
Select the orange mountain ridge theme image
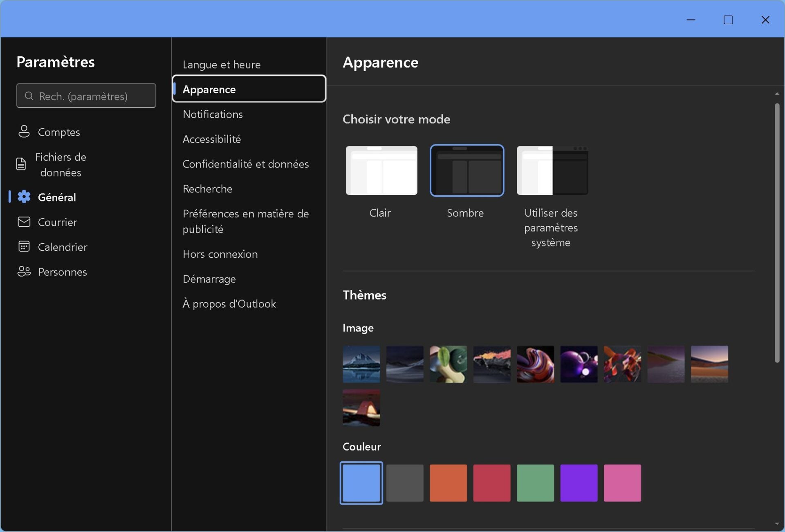(x=492, y=364)
